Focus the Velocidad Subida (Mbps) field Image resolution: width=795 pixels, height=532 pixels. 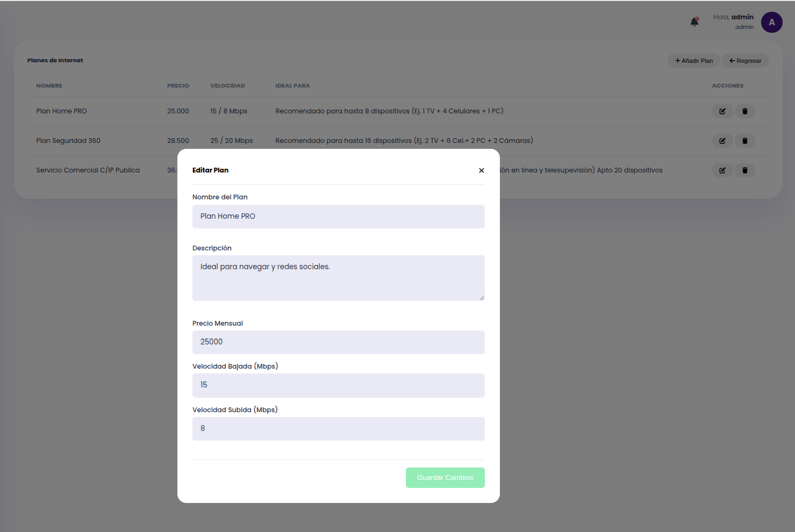click(x=339, y=429)
